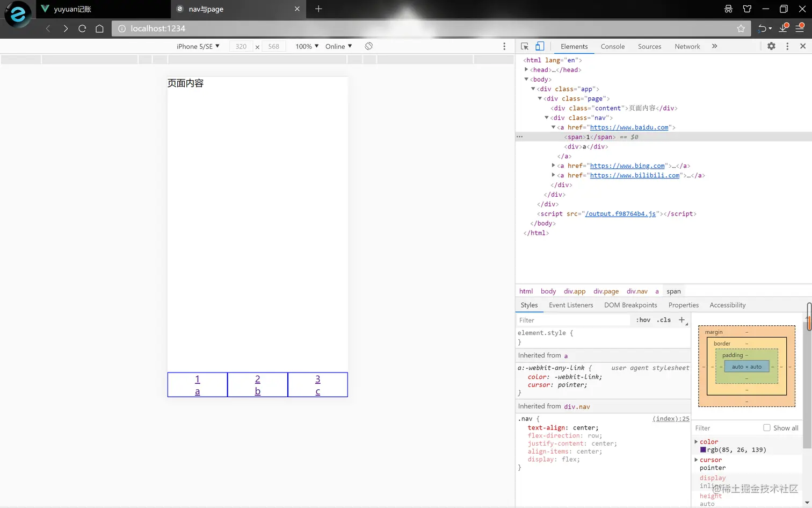Click nav link 3 c in the page

coord(318,385)
